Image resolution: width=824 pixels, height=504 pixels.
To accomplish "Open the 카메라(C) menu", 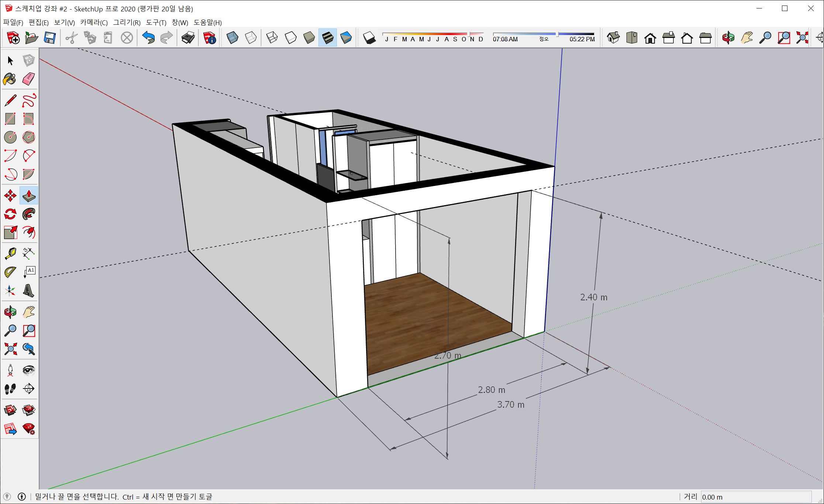I will click(x=94, y=23).
